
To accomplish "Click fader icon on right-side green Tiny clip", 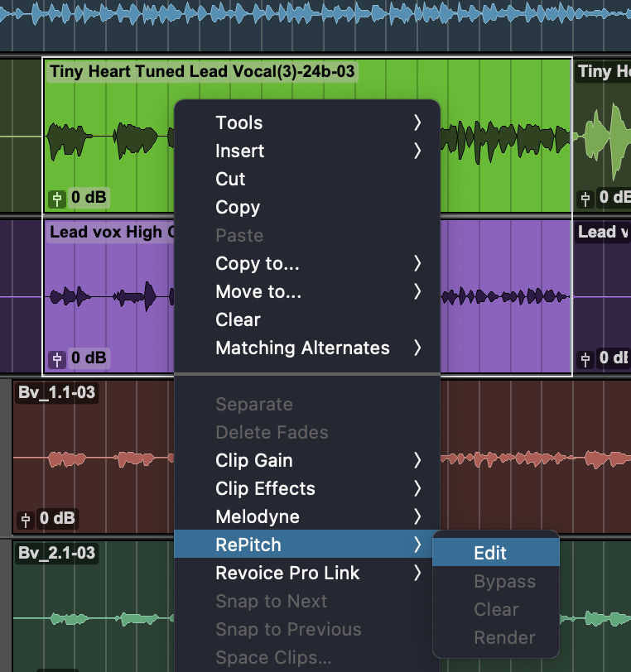I will [x=585, y=198].
